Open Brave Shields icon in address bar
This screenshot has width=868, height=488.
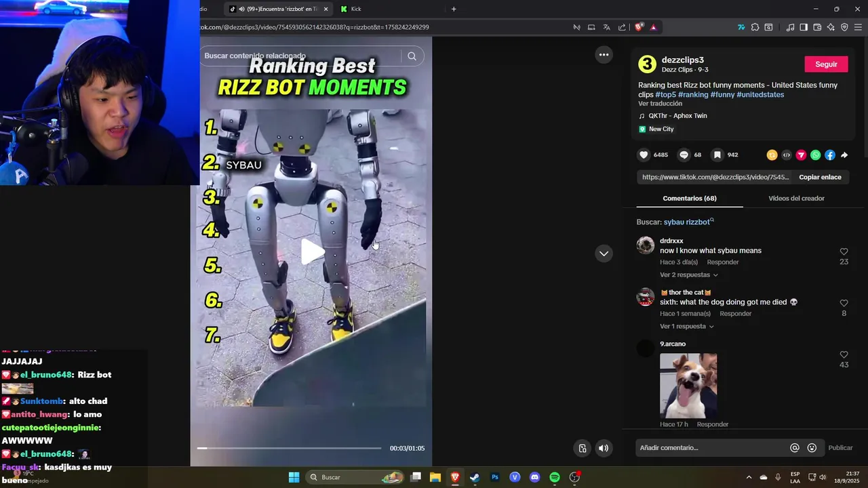pos(639,27)
